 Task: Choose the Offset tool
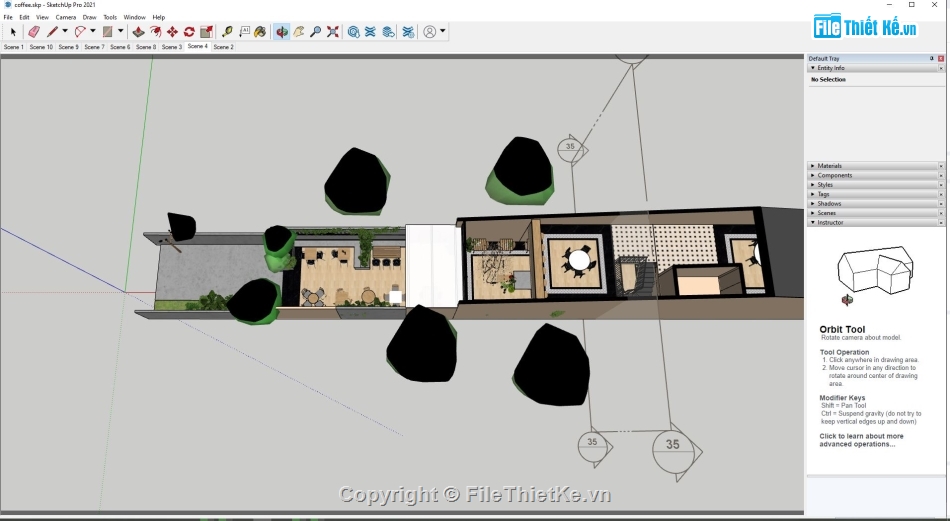(155, 32)
